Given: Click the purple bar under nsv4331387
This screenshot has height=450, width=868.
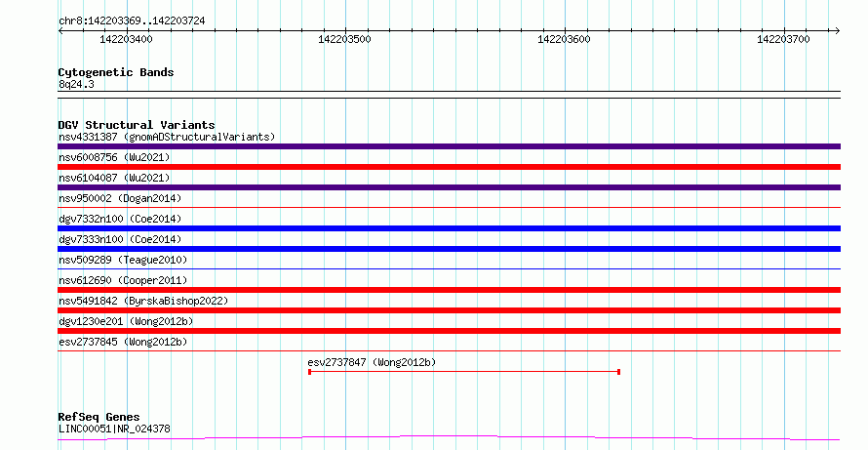Looking at the screenshot, I should (449, 146).
